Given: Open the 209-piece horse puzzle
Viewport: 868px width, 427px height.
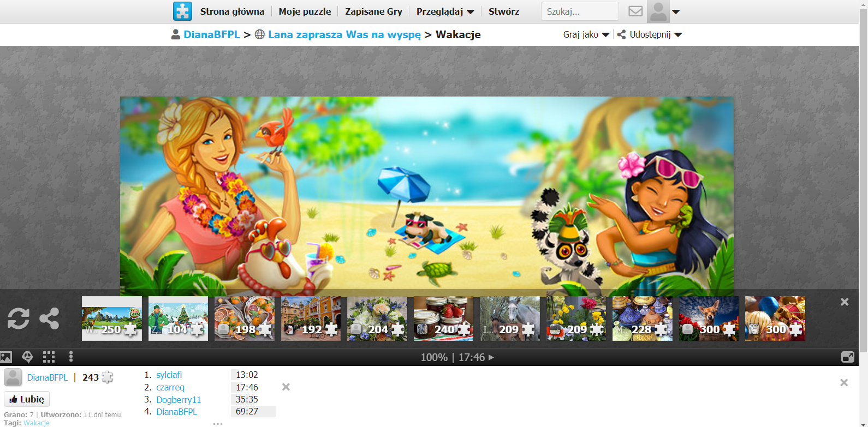Looking at the screenshot, I should click(510, 318).
